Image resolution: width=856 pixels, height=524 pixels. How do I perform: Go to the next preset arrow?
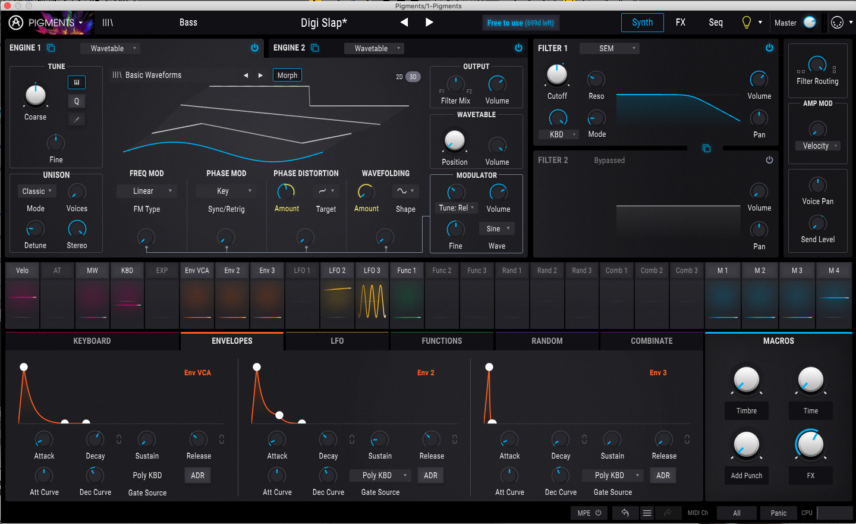(x=429, y=22)
